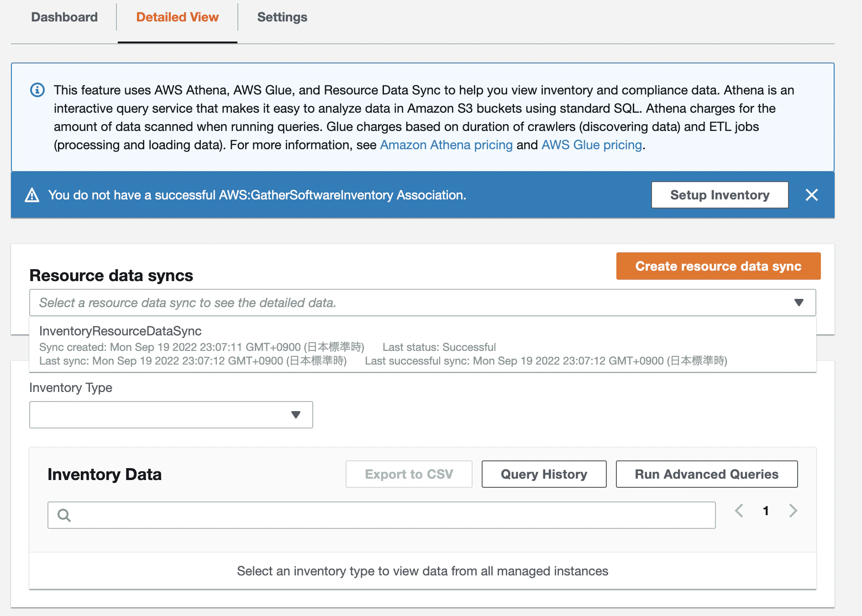The image size is (862, 616).
Task: Click the 'Resource data syncs' heading
Action: point(111,276)
